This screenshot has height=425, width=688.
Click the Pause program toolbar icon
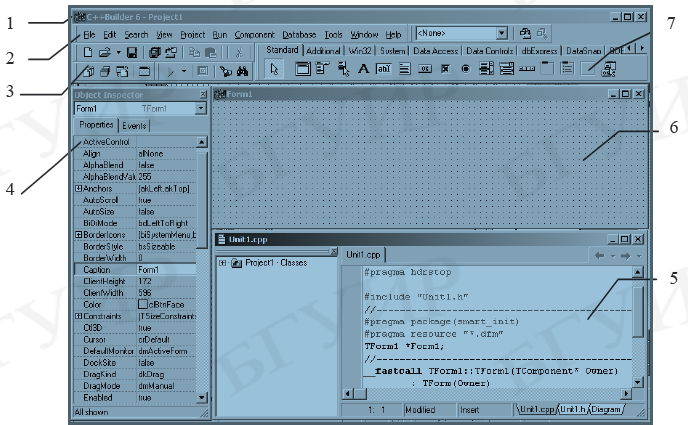(202, 71)
